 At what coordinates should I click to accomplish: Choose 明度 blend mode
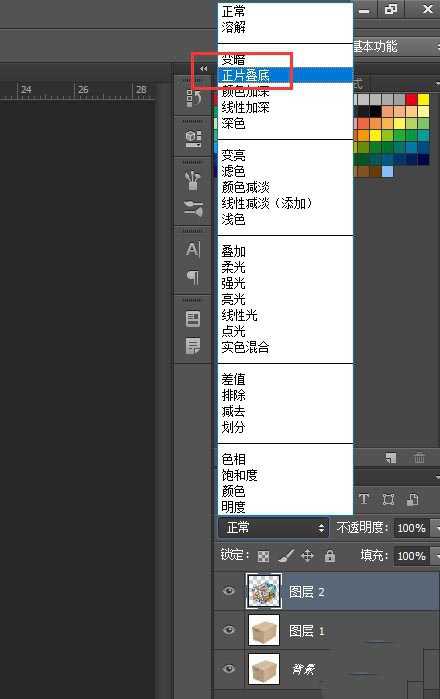285,507
